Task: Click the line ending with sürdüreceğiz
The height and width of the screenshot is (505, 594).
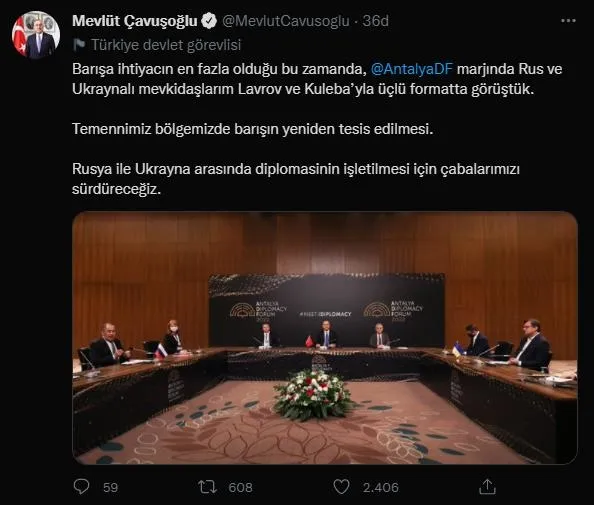Action: 116,189
